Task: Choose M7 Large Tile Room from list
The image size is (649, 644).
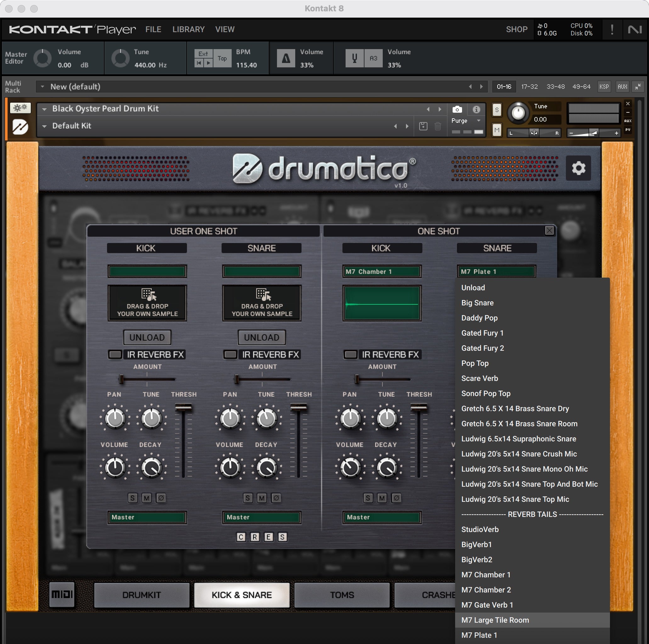Action: click(533, 620)
